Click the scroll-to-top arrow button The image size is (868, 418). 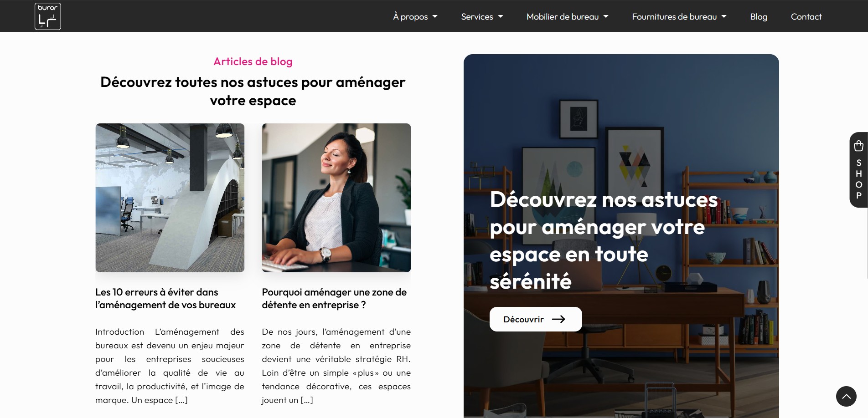846,396
